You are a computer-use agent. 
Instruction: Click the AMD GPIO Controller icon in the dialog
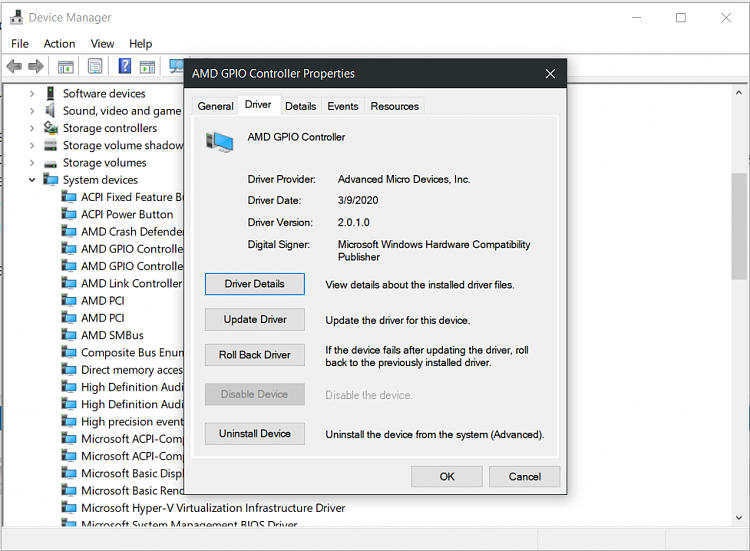[x=219, y=142]
